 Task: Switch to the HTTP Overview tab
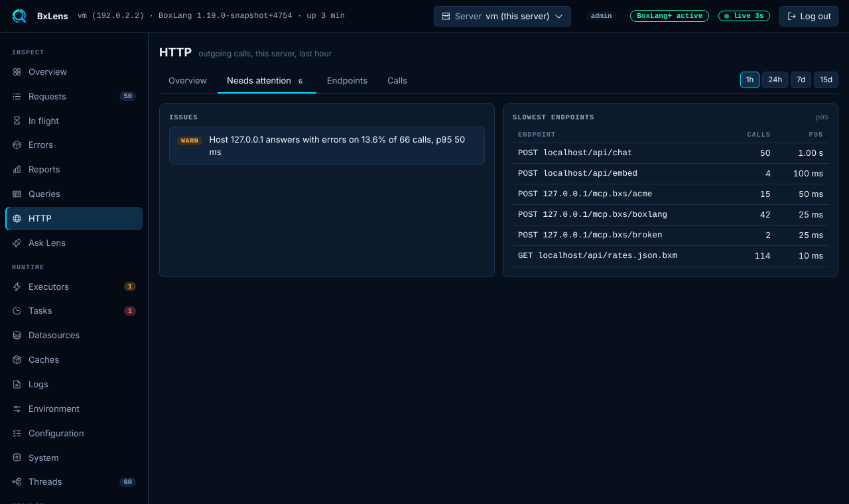click(x=188, y=80)
